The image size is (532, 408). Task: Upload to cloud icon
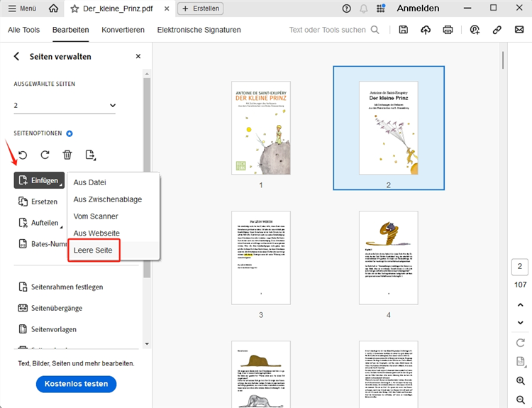[x=426, y=30]
